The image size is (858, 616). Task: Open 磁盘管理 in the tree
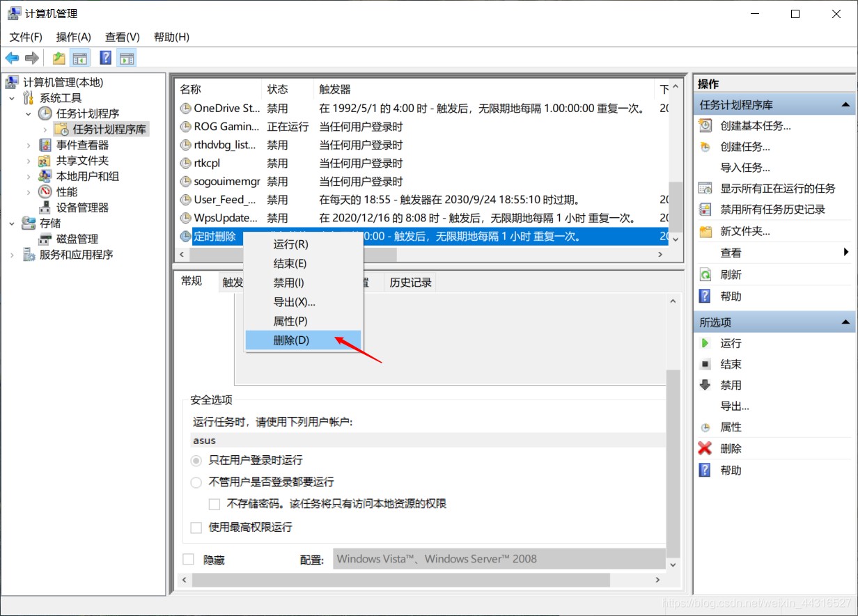tap(77, 239)
